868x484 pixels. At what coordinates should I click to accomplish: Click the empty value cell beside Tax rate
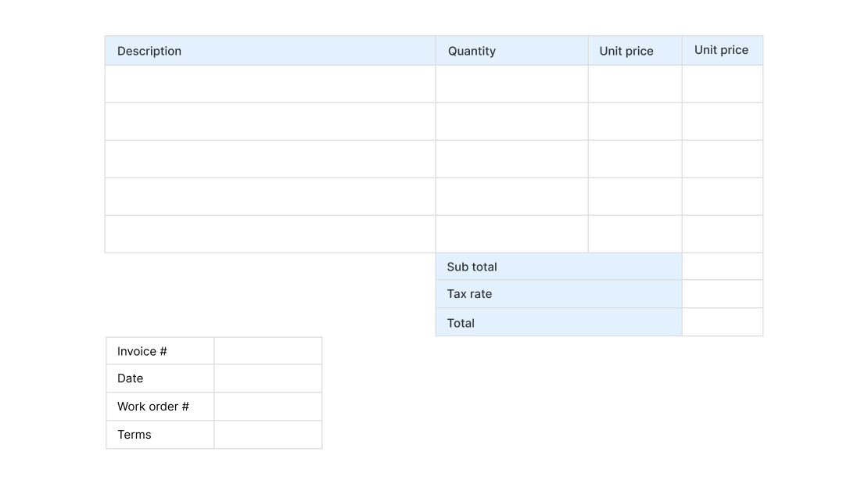(723, 294)
